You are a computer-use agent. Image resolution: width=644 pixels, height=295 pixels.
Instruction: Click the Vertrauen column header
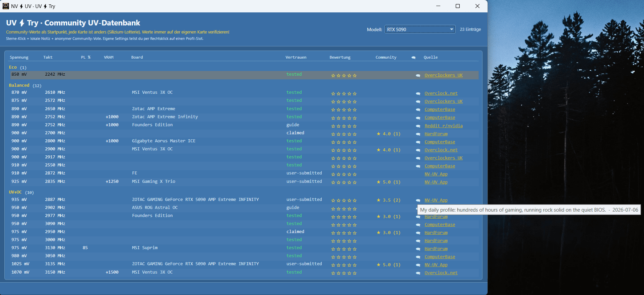(296, 57)
